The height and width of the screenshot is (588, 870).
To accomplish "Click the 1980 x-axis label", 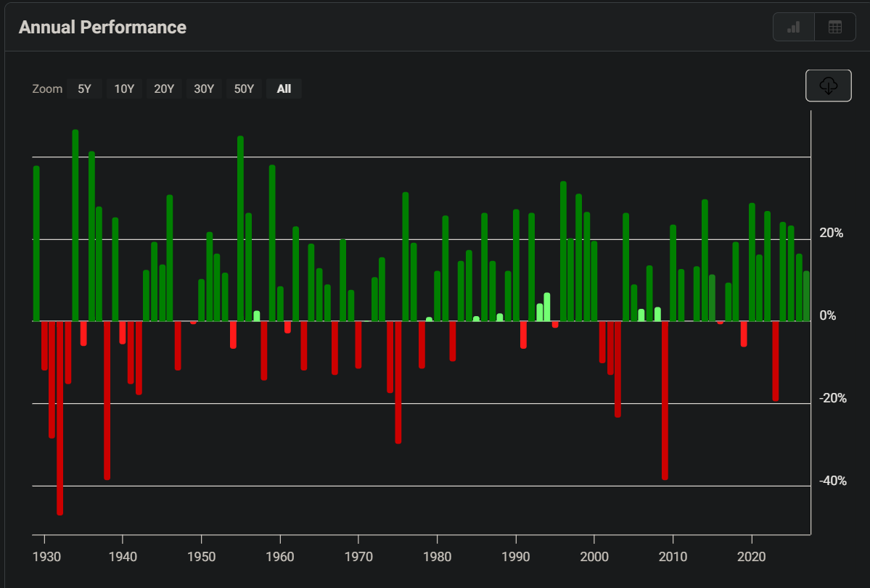I will point(438,556).
